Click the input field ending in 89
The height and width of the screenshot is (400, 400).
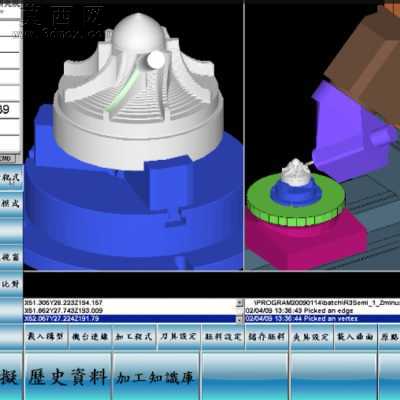pyautogui.click(x=10, y=110)
